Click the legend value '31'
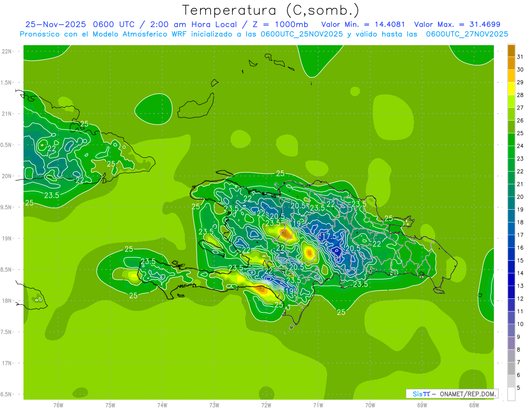 pos(520,57)
